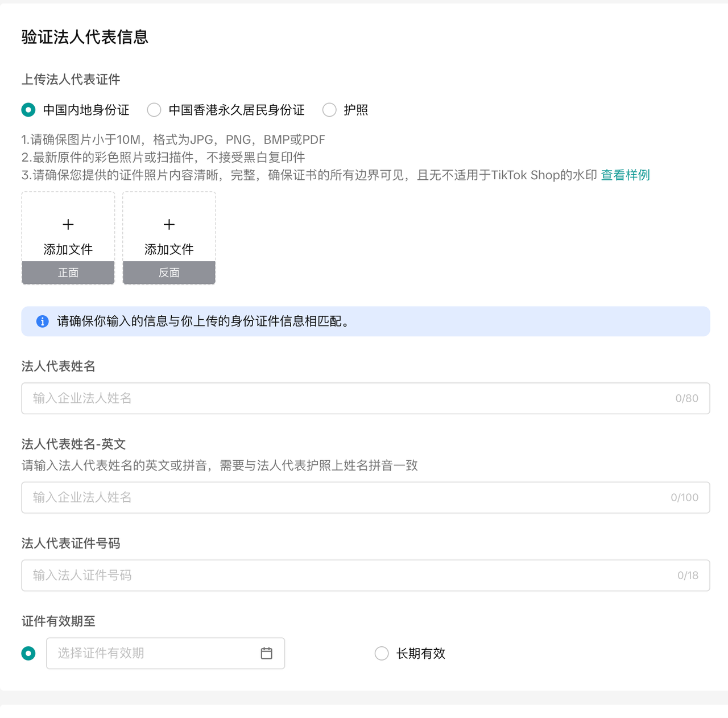Select the 中国内地身份证 radio button
This screenshot has height=718, width=728.
click(x=28, y=110)
